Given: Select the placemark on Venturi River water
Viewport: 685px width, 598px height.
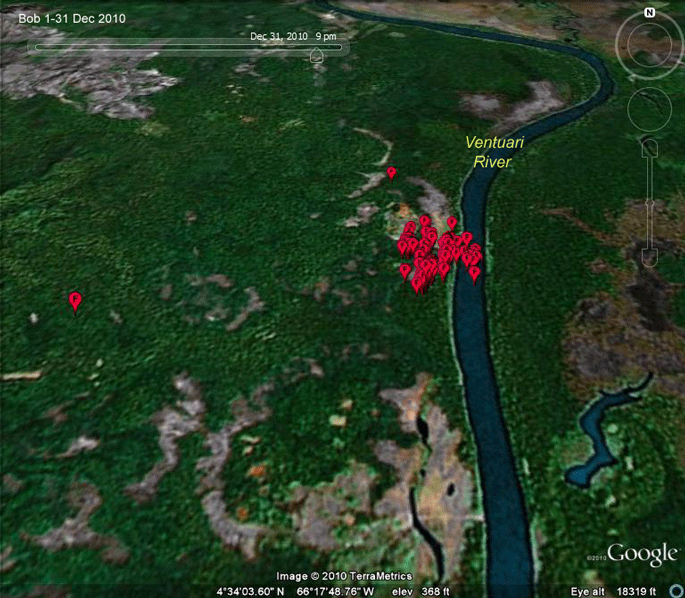Looking at the screenshot, I should [474, 275].
